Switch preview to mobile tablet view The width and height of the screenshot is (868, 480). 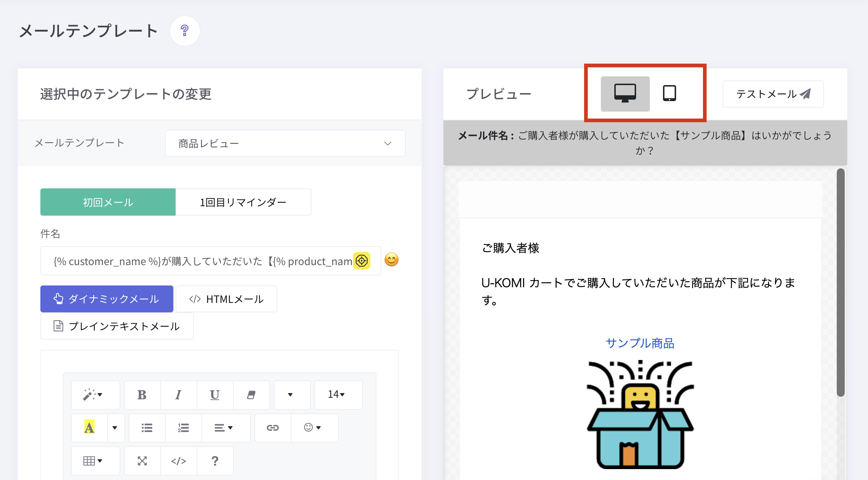(x=669, y=93)
